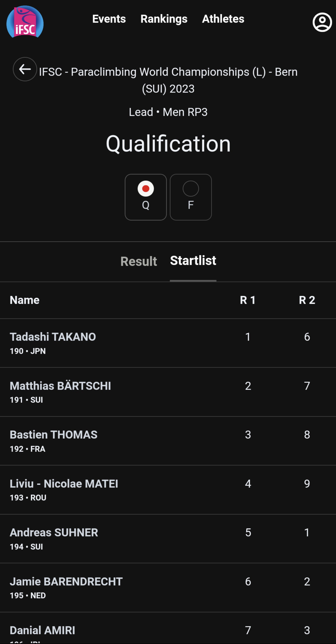The height and width of the screenshot is (644, 336).
Task: Select the F final round radio
Action: [190, 197]
